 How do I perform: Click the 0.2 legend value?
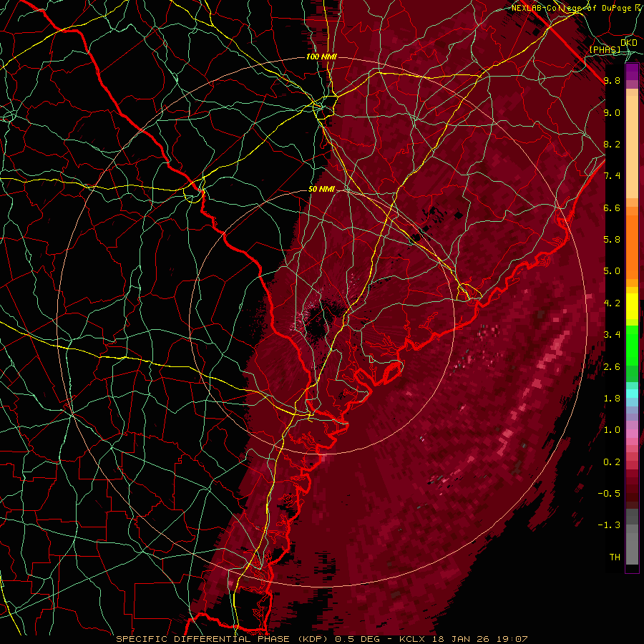point(612,462)
